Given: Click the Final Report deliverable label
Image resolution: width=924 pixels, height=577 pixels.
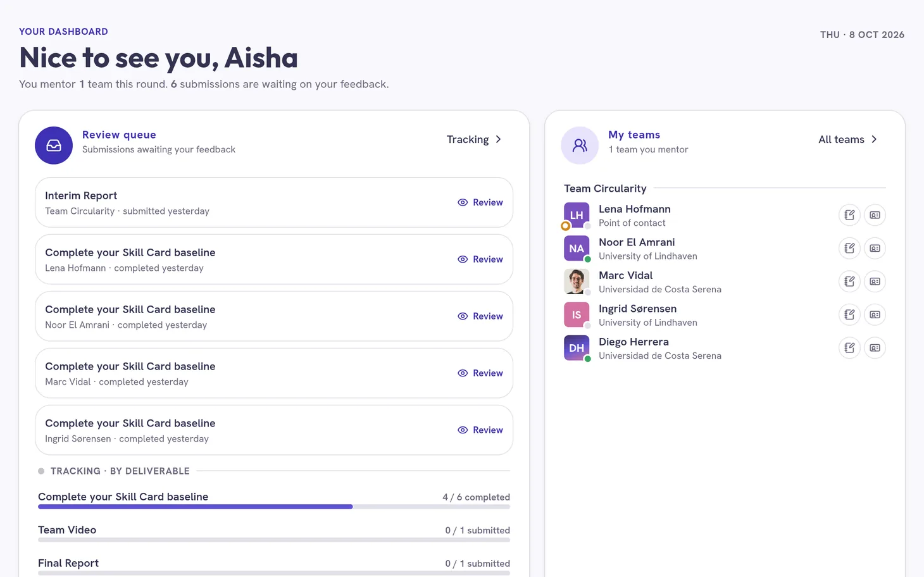Looking at the screenshot, I should pyautogui.click(x=68, y=563).
